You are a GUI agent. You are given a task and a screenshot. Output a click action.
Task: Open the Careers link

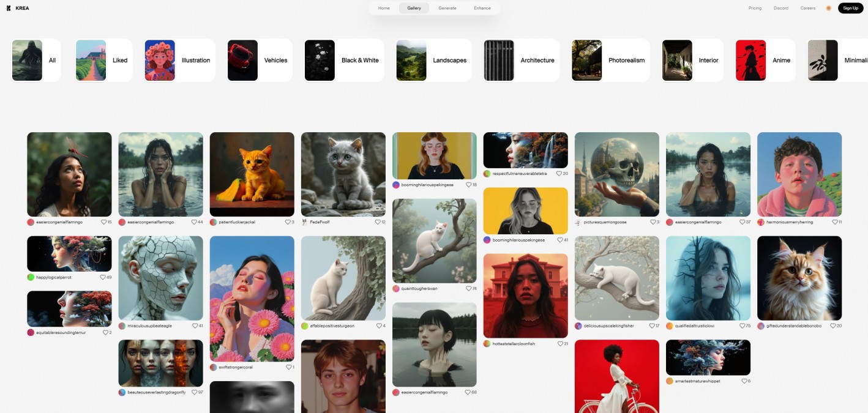(x=808, y=8)
